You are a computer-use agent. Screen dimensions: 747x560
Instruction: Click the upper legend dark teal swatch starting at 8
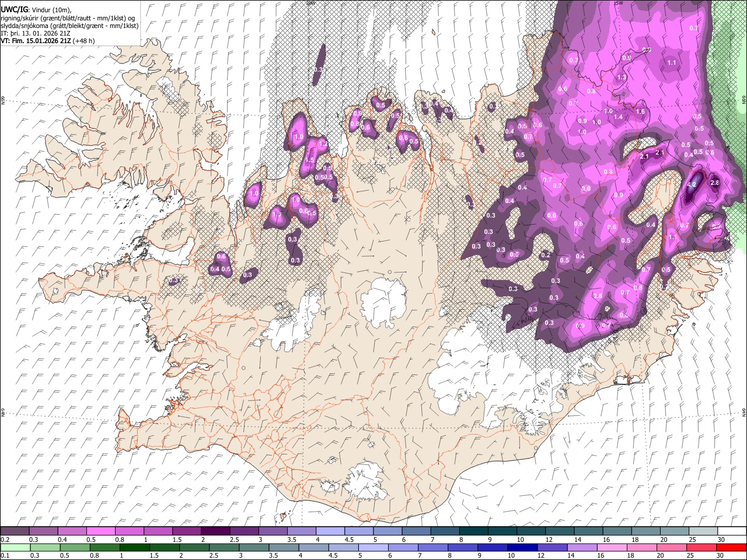pyautogui.click(x=473, y=531)
